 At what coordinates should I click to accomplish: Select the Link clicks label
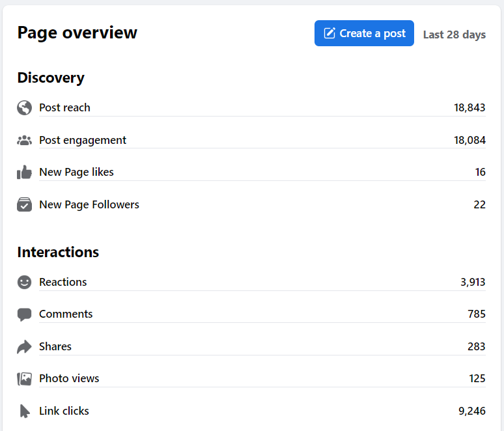[x=64, y=411]
